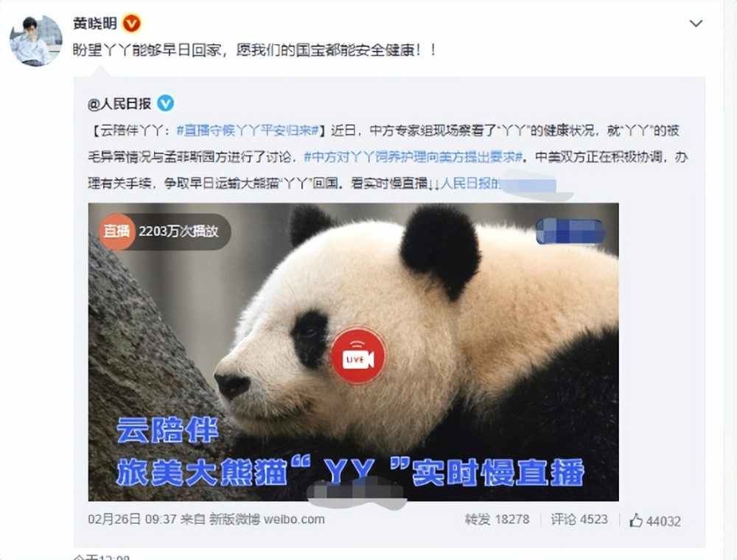The height and width of the screenshot is (560, 737).
Task: Open hashtag #中方对丫丫饲养护理向美方提出要求#
Action: pos(413,156)
